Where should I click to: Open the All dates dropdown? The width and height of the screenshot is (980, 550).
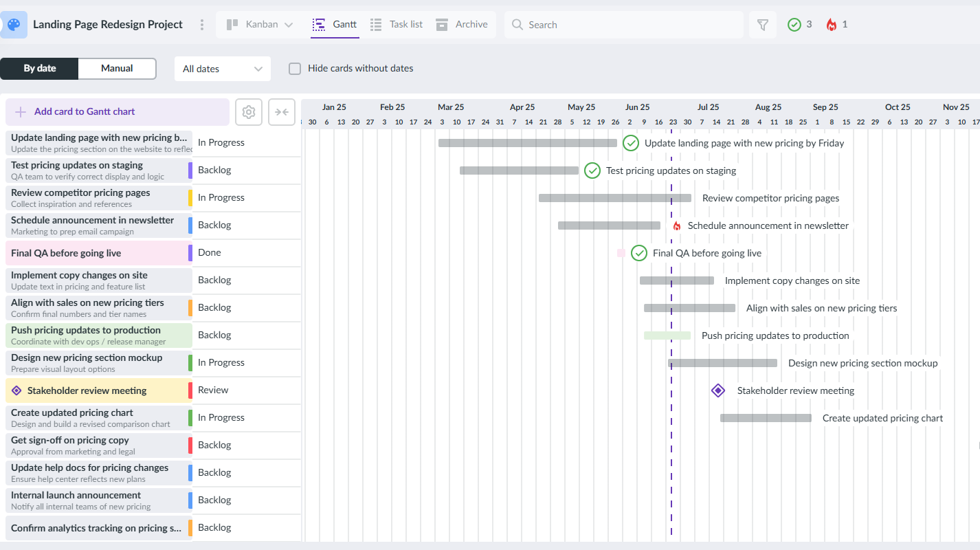223,69
